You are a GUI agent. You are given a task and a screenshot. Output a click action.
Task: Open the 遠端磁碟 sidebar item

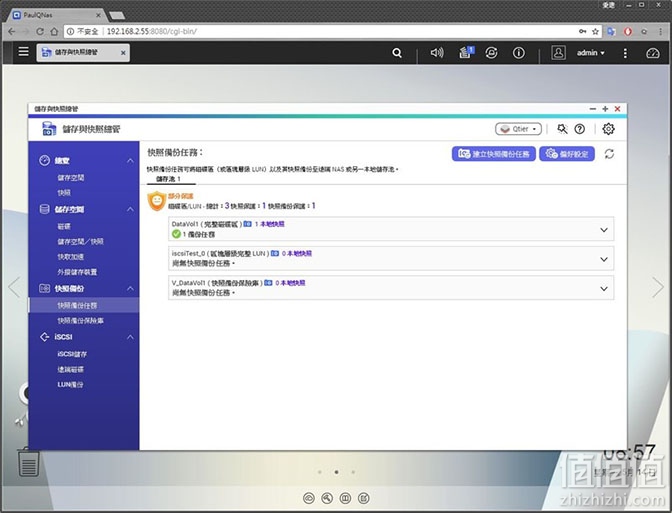[71, 369]
